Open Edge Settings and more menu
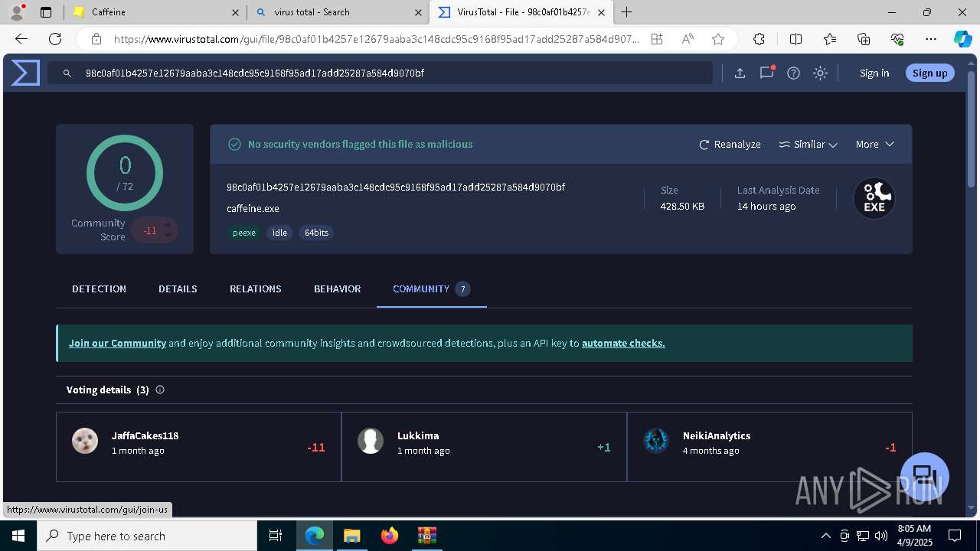This screenshot has height=551, width=980. [x=931, y=39]
